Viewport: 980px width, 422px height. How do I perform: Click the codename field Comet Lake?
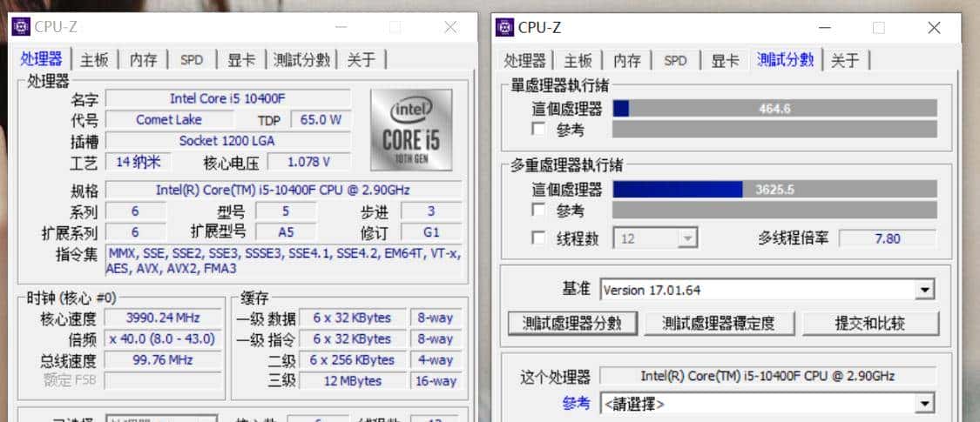click(x=169, y=120)
